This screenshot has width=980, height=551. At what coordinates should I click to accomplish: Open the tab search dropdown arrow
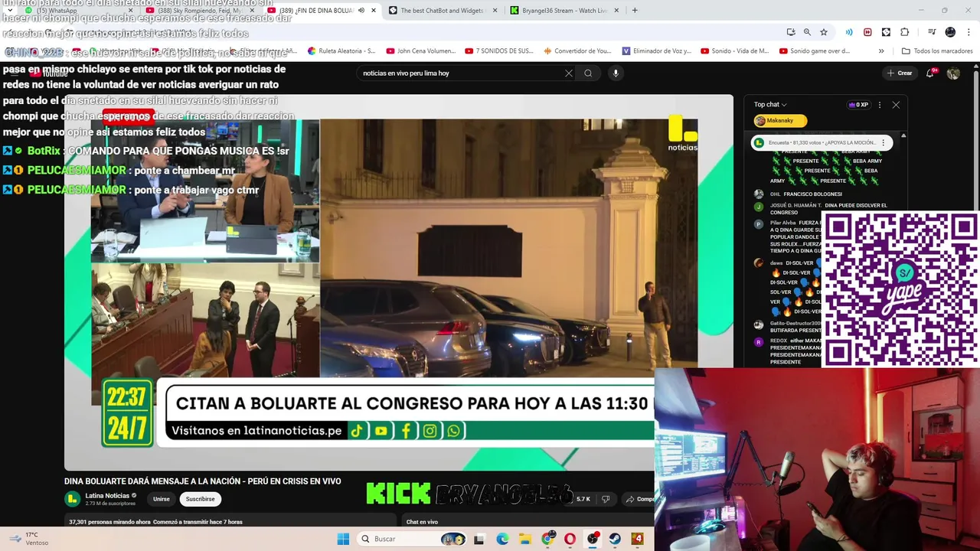click(x=9, y=11)
